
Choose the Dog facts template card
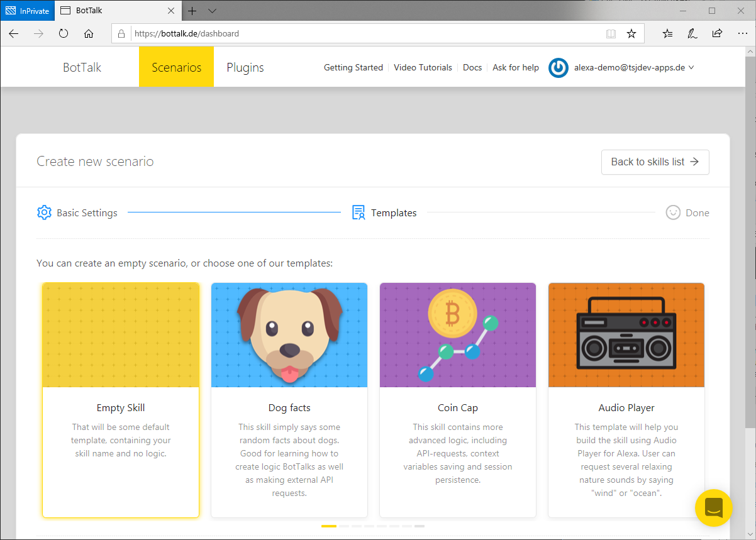click(289, 400)
